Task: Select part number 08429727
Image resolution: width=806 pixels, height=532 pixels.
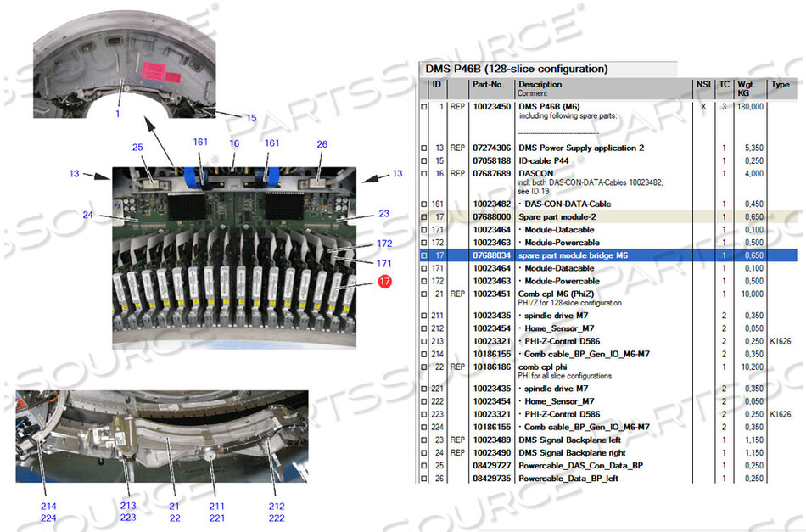Action: [x=492, y=466]
